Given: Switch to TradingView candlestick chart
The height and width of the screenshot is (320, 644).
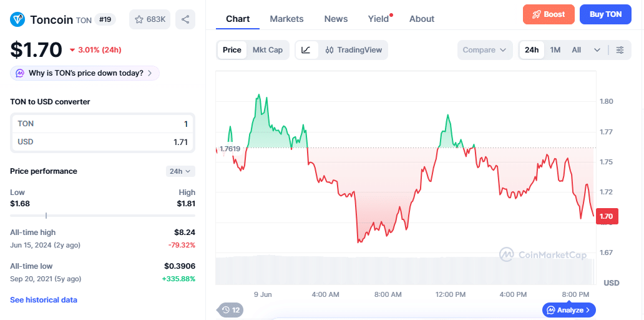Looking at the screenshot, I should click(x=353, y=50).
